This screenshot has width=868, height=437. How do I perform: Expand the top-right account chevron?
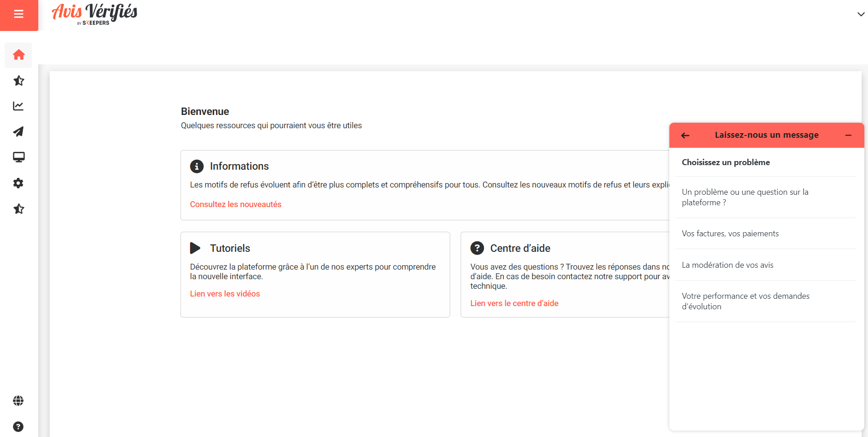tap(861, 14)
